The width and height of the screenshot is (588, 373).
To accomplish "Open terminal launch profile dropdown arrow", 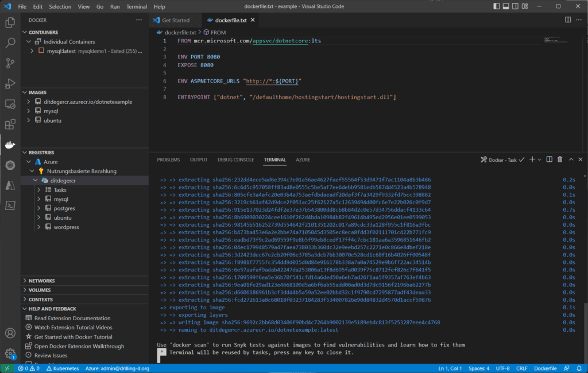I will pos(539,160).
